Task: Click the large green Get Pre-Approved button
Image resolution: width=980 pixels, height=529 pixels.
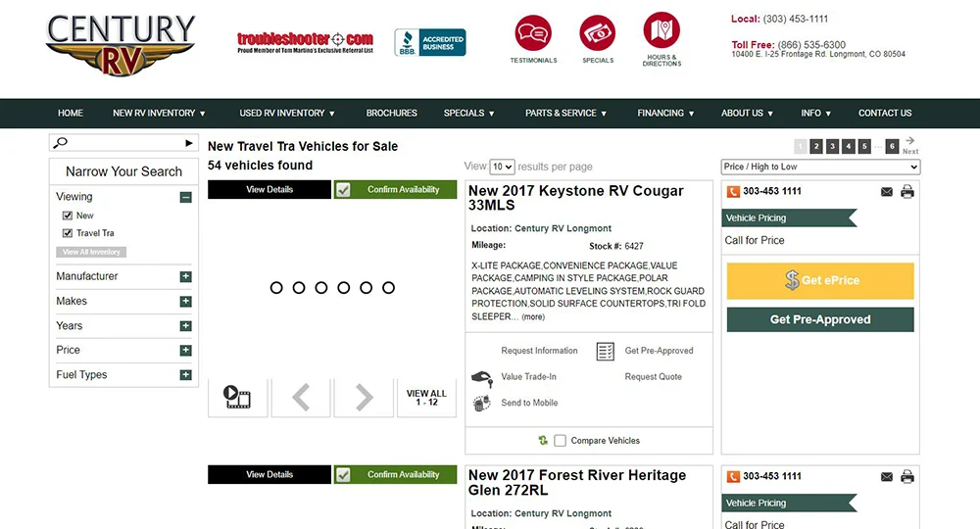Action: [820, 319]
